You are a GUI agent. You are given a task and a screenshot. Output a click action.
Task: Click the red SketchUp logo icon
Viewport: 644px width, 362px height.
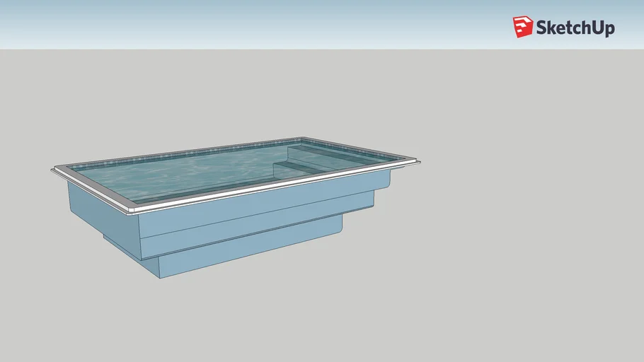522,27
